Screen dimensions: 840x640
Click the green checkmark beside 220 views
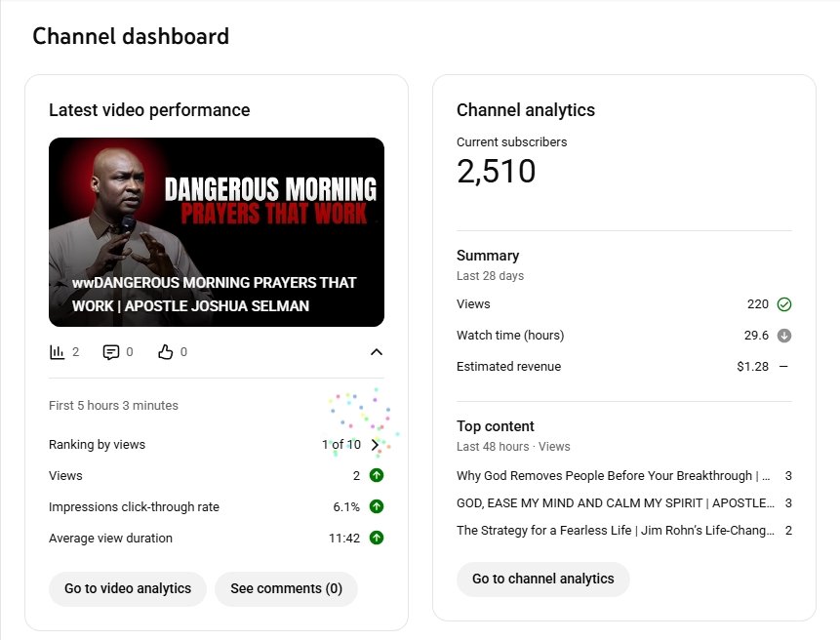[784, 304]
